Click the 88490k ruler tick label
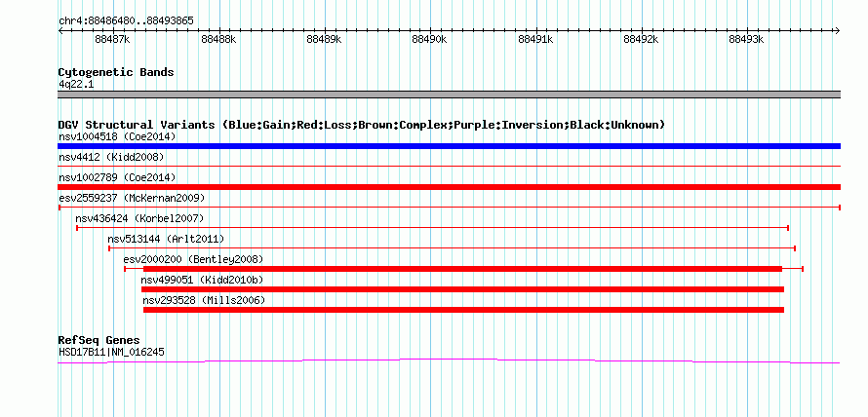 [x=429, y=40]
